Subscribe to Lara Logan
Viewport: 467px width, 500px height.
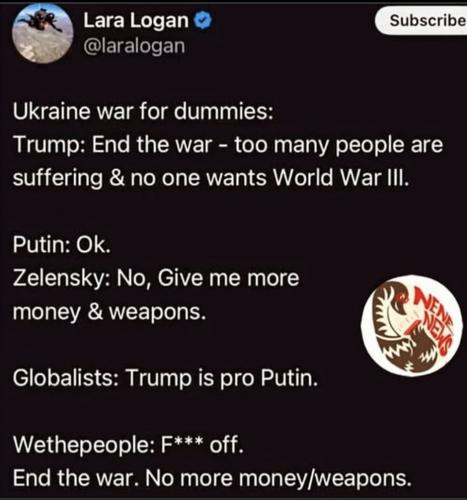point(423,21)
